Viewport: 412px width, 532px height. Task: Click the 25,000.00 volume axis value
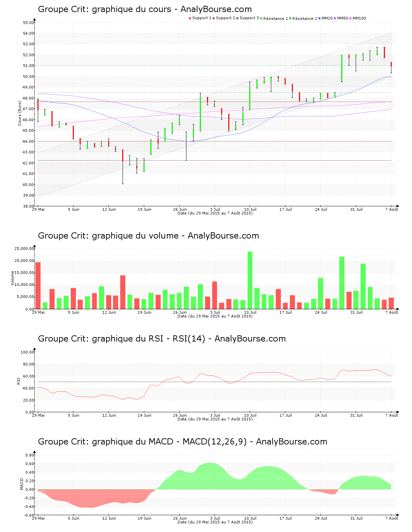point(24,248)
